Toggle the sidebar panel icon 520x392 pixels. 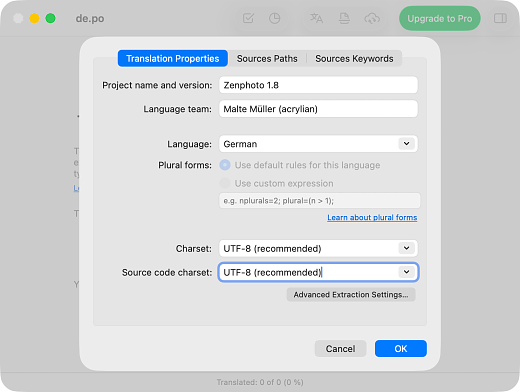coord(500,18)
